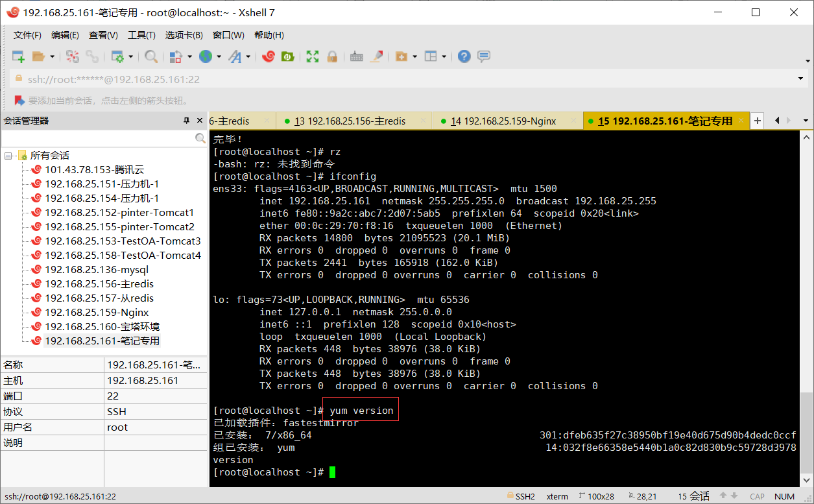The height and width of the screenshot is (504, 814).
Task: Click the New session icon
Action: point(18,57)
